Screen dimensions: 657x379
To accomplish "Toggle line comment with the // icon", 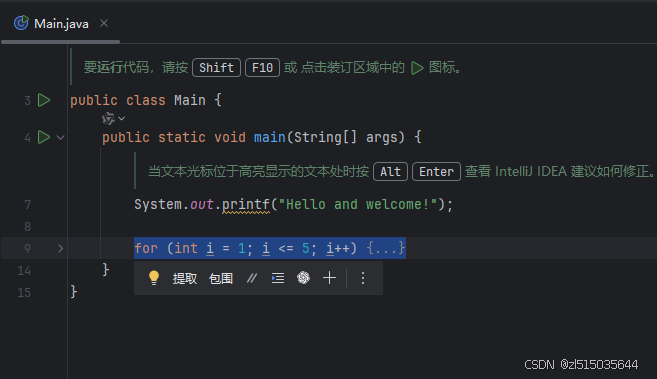I will point(251,278).
